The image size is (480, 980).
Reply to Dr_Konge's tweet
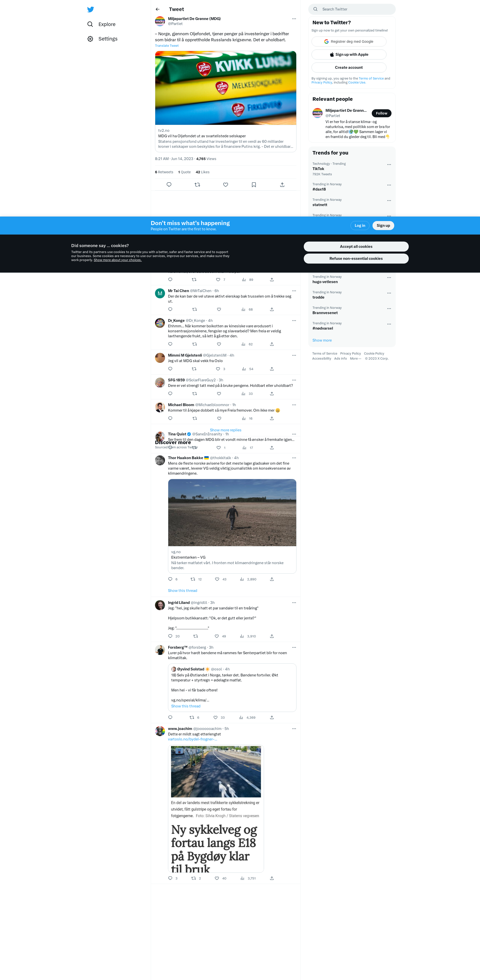170,344
